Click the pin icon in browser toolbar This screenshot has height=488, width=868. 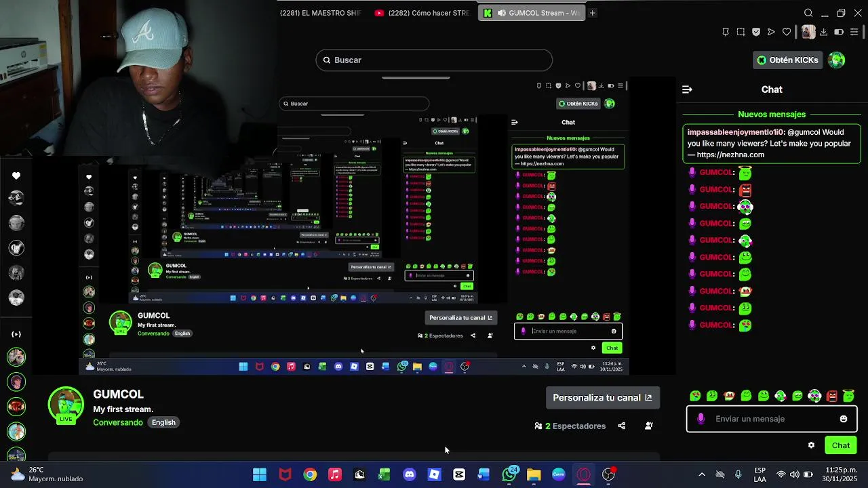click(726, 32)
